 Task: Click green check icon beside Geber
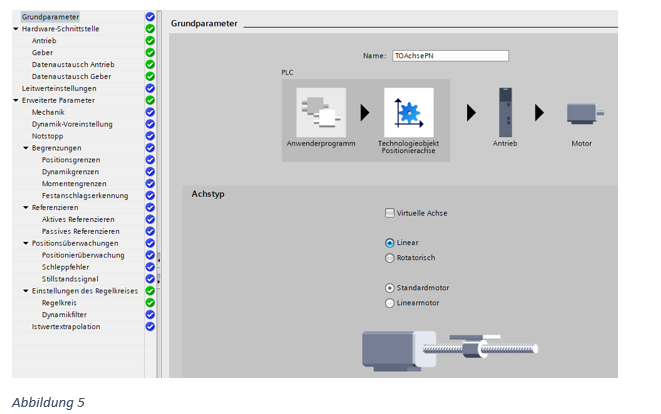[x=150, y=53]
